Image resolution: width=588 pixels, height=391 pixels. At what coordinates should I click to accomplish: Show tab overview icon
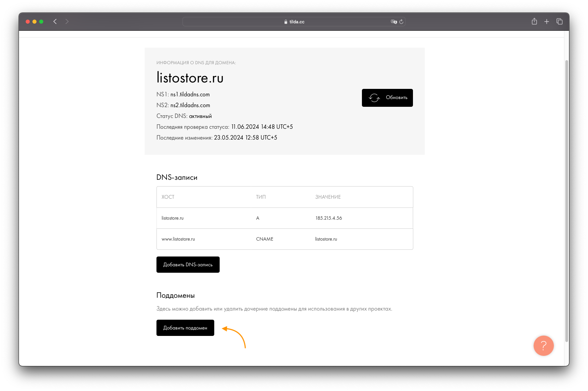coord(560,22)
